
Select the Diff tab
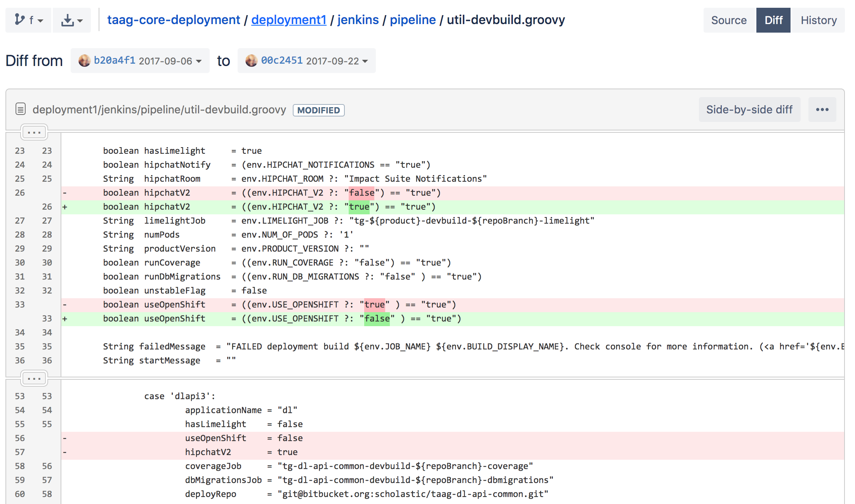[x=773, y=20]
